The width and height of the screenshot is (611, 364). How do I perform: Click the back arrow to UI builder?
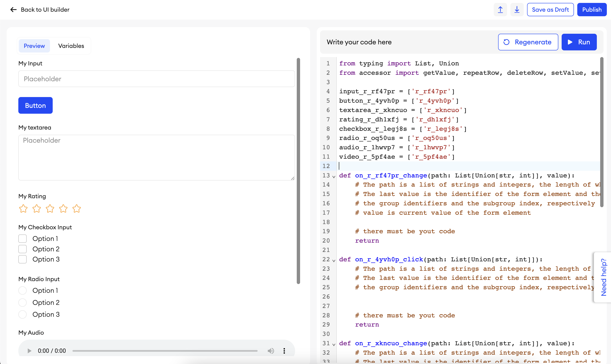[13, 10]
